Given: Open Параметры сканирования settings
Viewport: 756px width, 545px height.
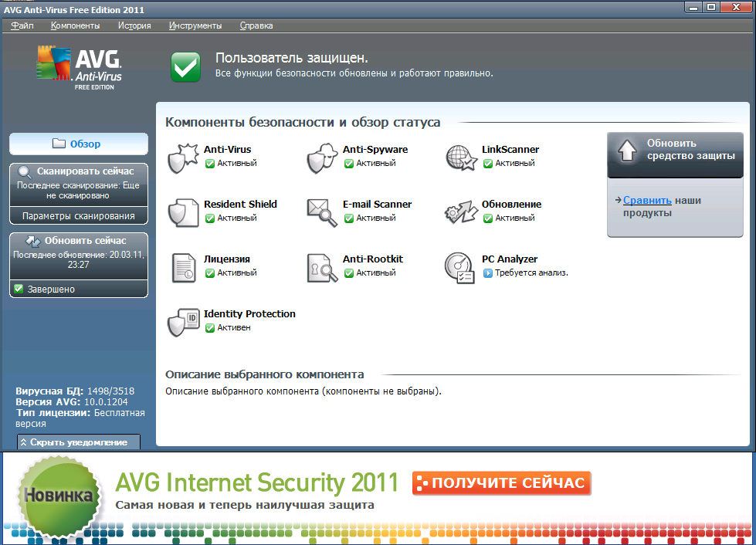Looking at the screenshot, I should (x=79, y=216).
